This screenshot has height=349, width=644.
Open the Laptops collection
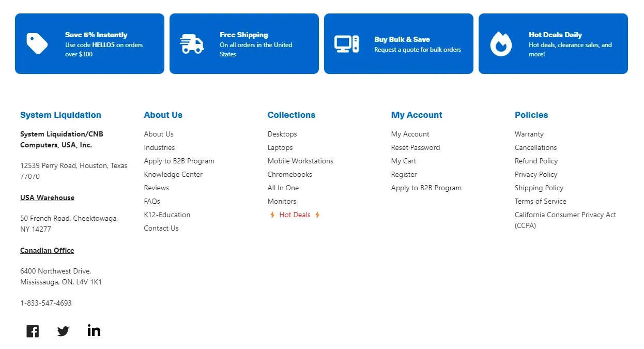280,147
